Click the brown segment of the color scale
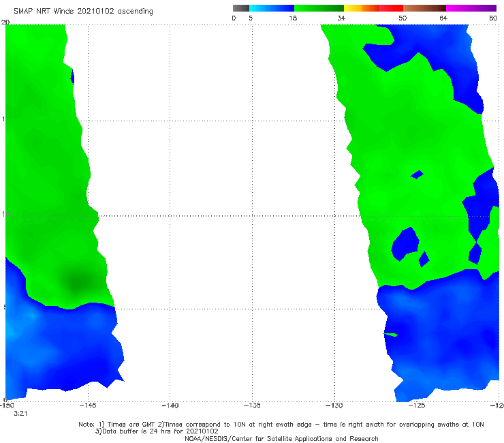Image resolution: width=504 pixels, height=443 pixels. (x=424, y=8)
